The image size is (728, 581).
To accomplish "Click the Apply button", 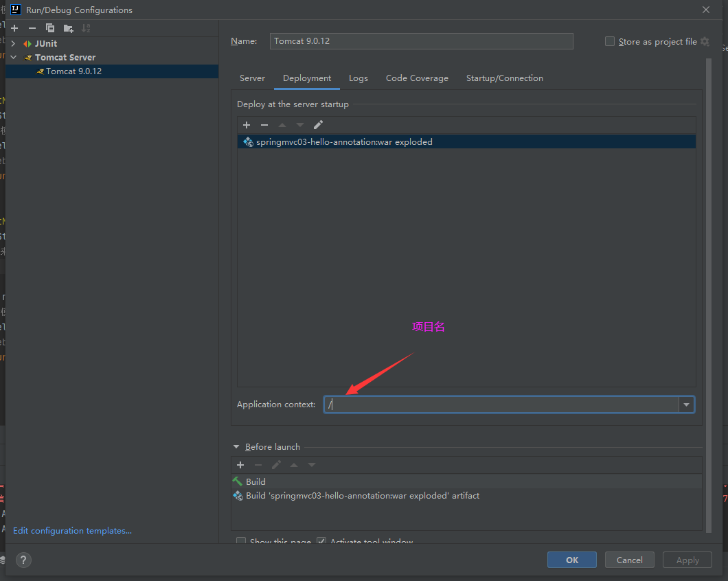I will 687,560.
